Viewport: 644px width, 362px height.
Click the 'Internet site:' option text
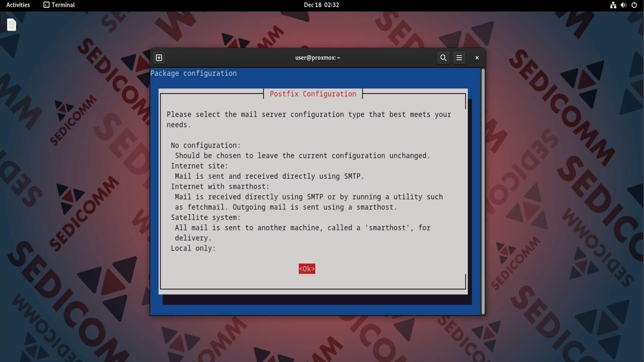click(x=199, y=166)
